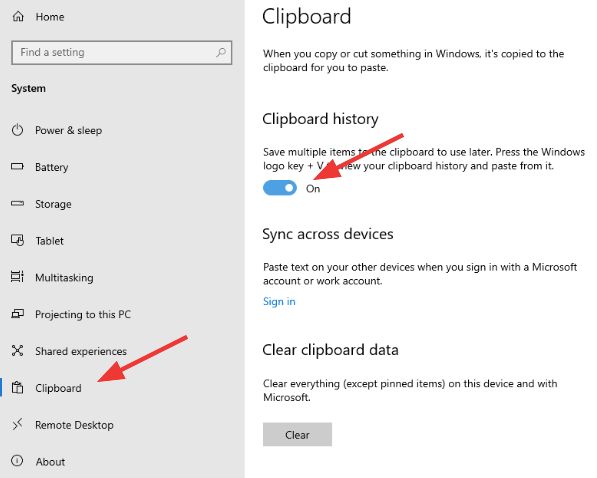
Task: Click the Home icon in the sidebar
Action: pos(18,16)
